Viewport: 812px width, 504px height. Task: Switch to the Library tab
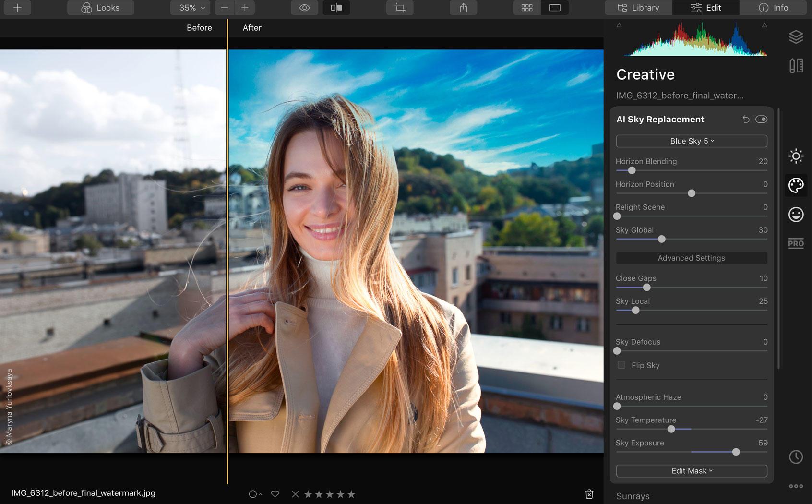click(638, 8)
